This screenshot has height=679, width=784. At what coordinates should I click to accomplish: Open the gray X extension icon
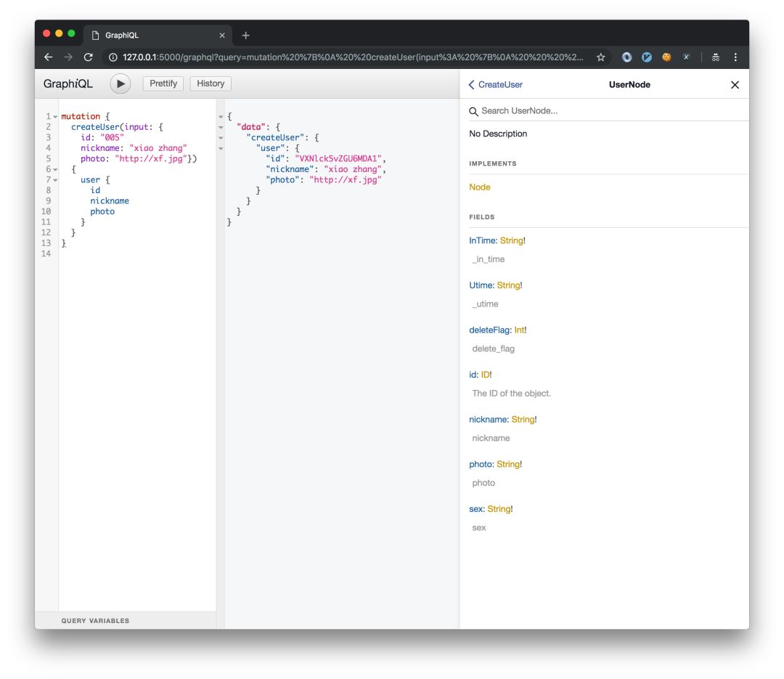[x=687, y=57]
